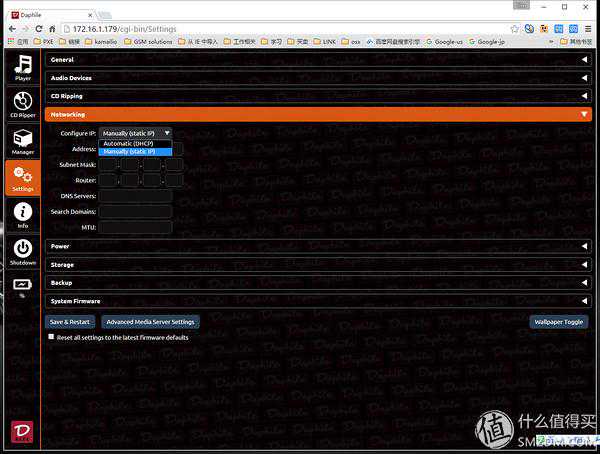
Task: Expand the General section
Action: click(318, 60)
